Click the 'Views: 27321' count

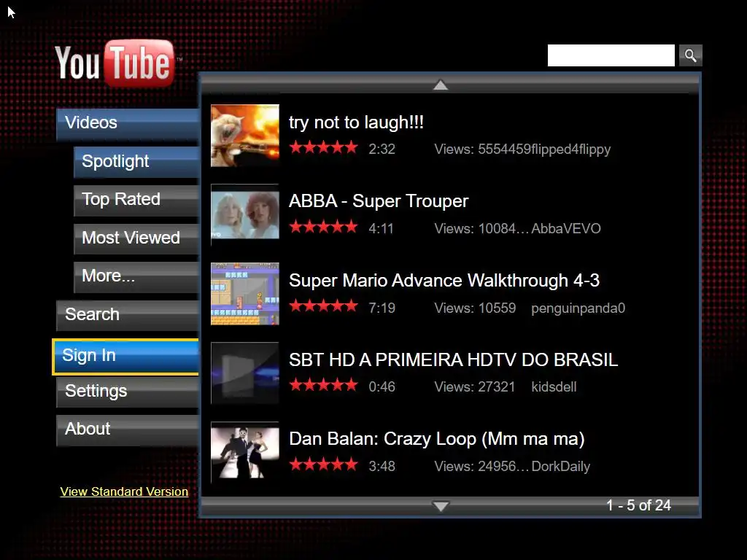tap(474, 386)
